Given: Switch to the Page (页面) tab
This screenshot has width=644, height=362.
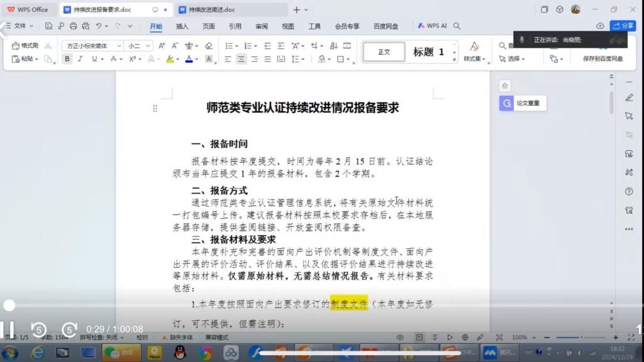Looking at the screenshot, I should point(208,26).
